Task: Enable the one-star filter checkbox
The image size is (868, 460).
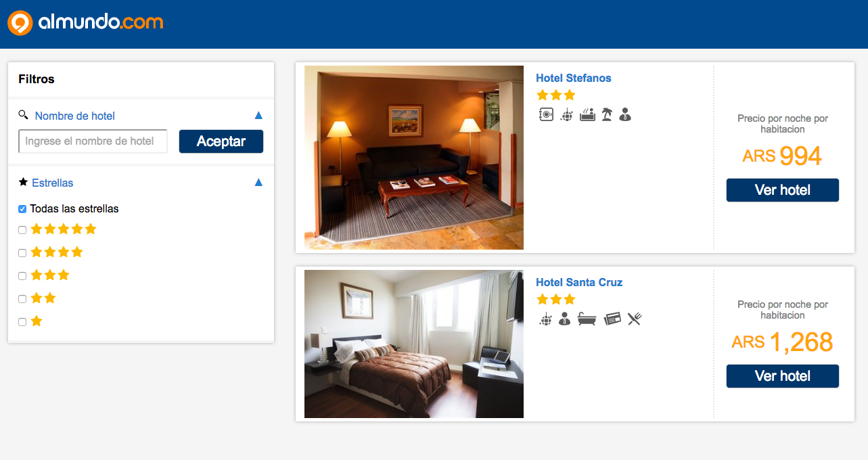Action: point(22,322)
